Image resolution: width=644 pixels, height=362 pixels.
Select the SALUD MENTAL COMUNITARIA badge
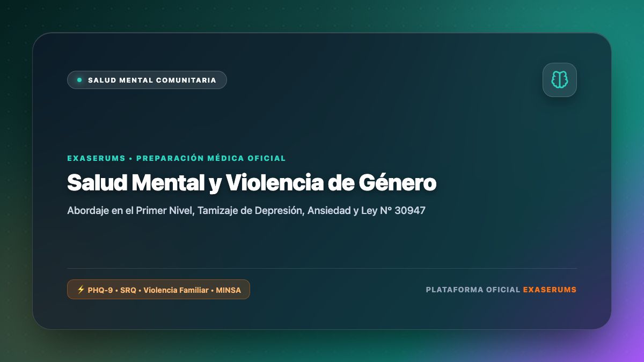tap(147, 80)
